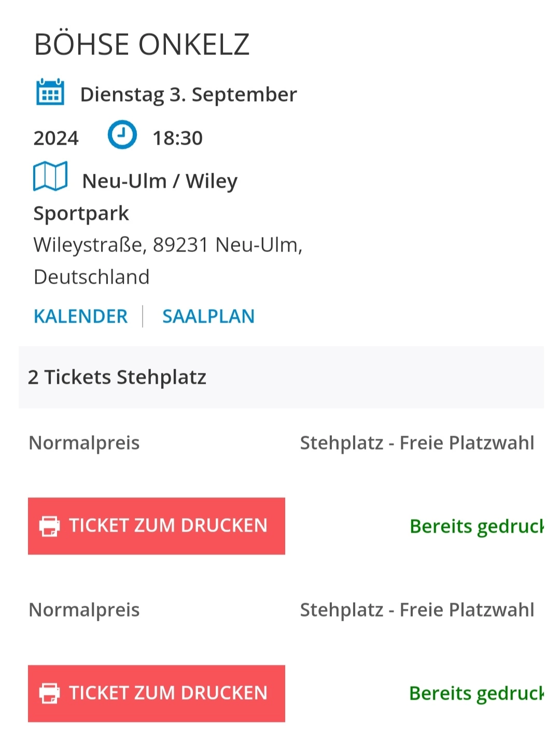
Task: Print the first ticket with TICKET ZUM DRUCKEN
Action: point(157,526)
